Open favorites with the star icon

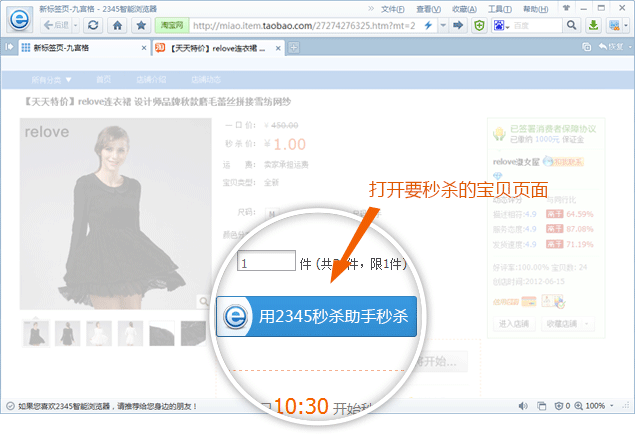coord(141,26)
